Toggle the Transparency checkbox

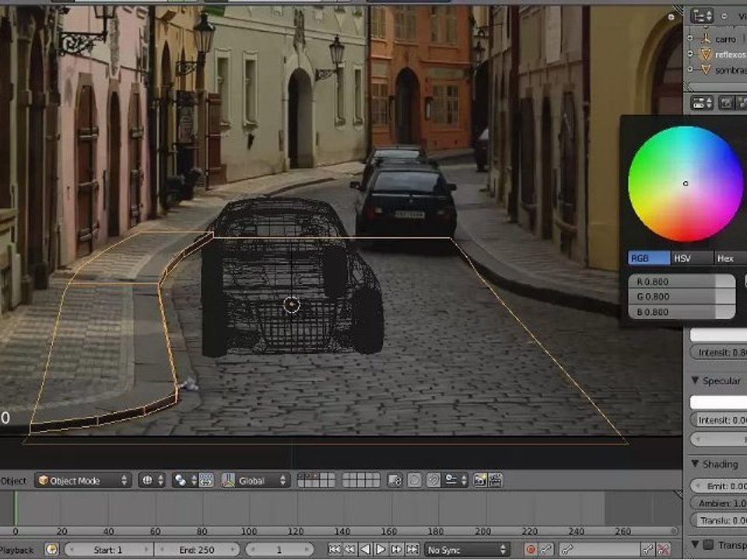coord(708,544)
